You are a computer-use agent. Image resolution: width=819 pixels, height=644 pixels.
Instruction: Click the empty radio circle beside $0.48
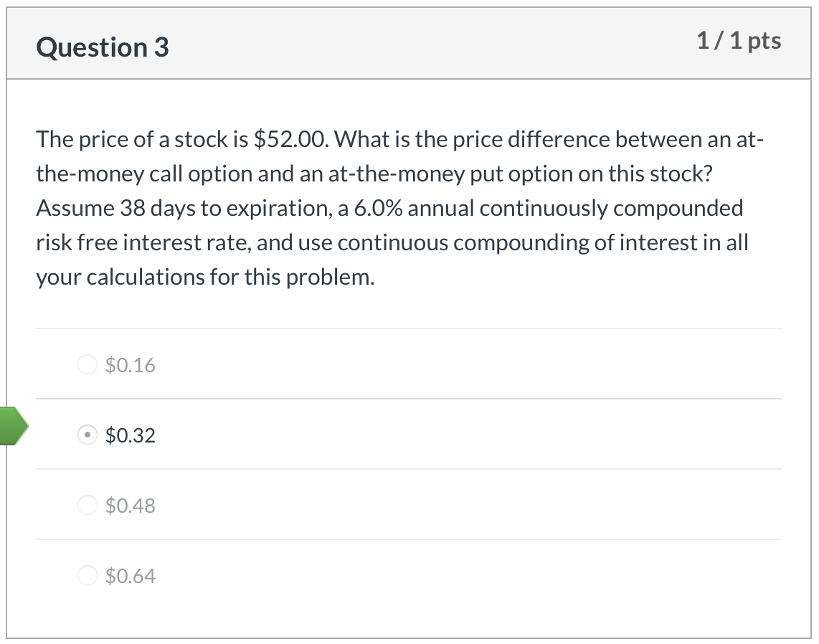click(x=87, y=505)
